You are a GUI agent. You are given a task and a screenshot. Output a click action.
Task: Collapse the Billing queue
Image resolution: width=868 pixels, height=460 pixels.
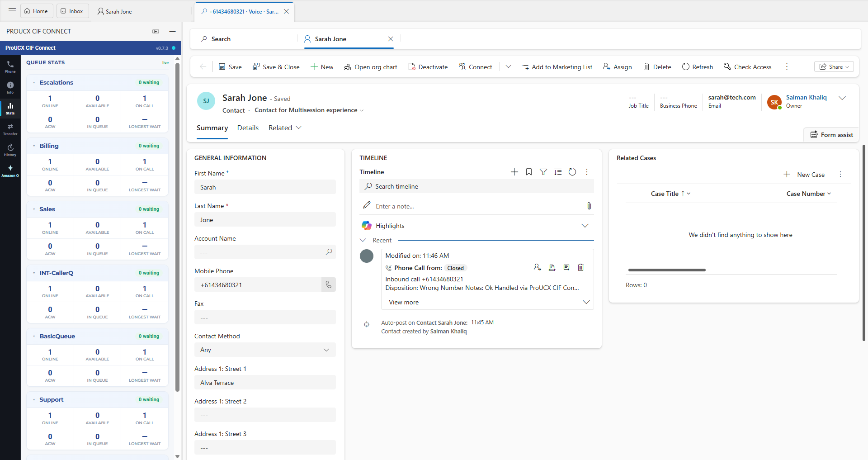tap(34, 146)
